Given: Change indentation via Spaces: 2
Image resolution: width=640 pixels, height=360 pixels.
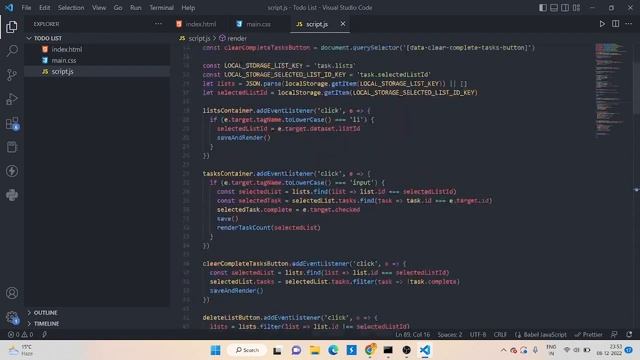Looking at the screenshot, I should (x=450, y=334).
